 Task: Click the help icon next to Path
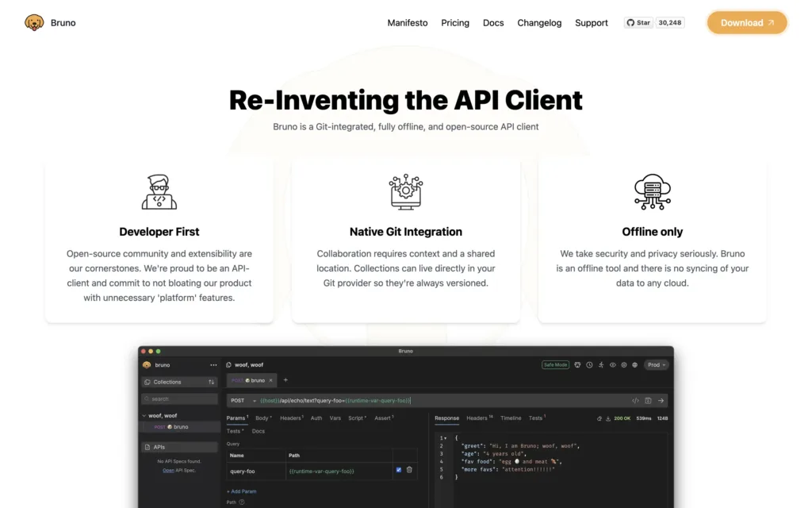[241, 502]
